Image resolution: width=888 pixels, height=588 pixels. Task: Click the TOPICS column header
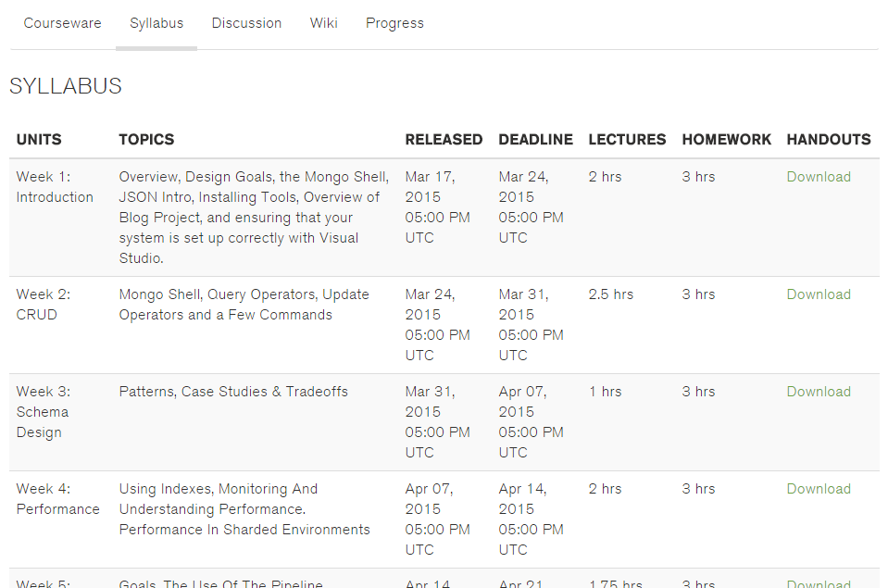point(145,139)
